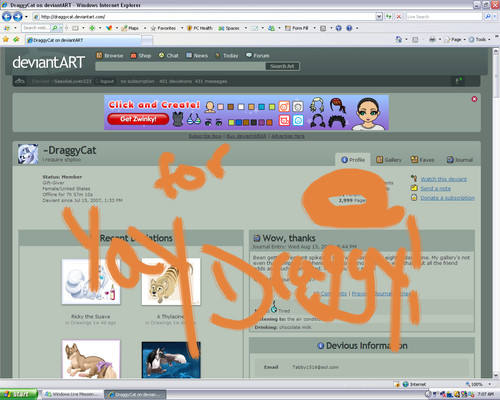Click the Search Art button
Screen dimensions: 500x400
pos(282,66)
